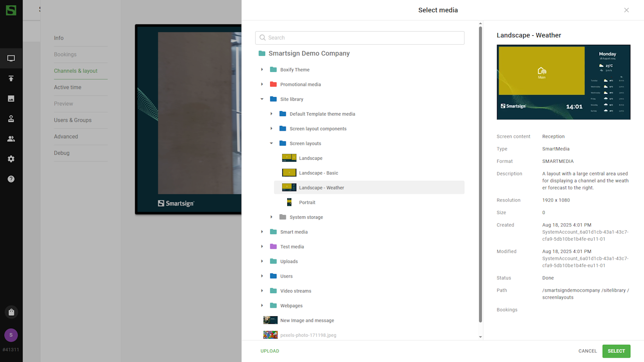Click the shopping bag store icon

11,312
